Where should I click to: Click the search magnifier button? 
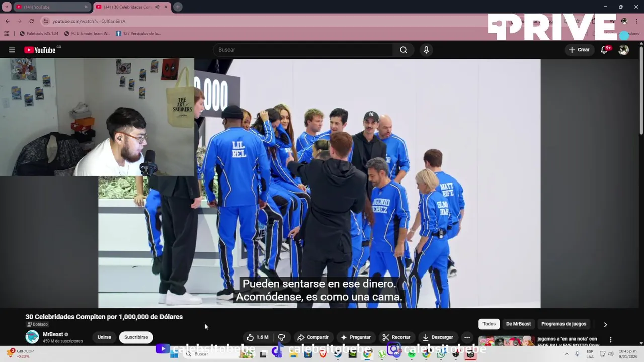click(x=404, y=50)
